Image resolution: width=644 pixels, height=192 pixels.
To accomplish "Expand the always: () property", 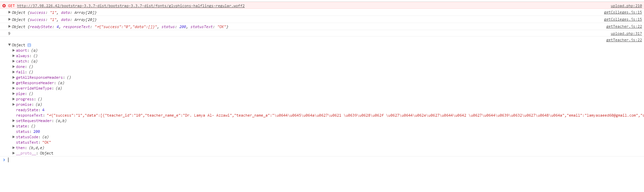I will point(14,56).
